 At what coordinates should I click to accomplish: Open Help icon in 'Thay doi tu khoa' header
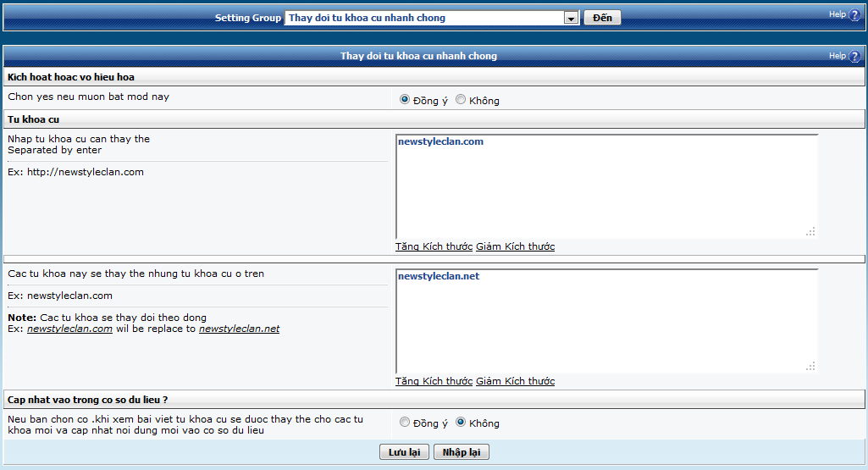point(854,57)
